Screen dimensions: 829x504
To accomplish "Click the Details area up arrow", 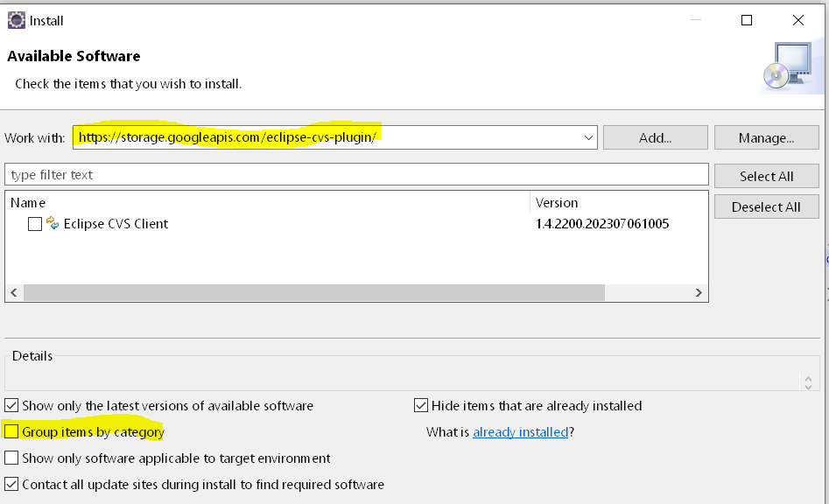I will pyautogui.click(x=808, y=379).
